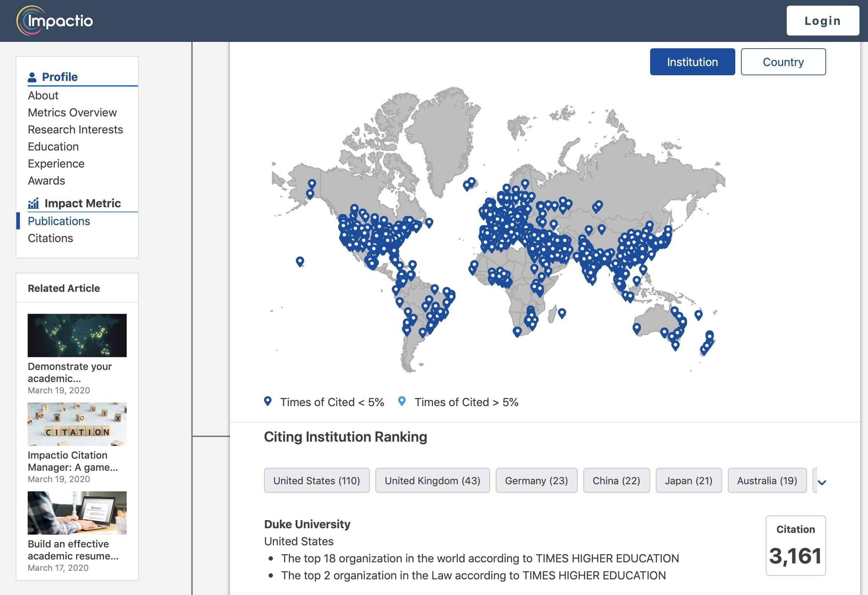Open the Publications sidebar item
This screenshot has height=595, width=868.
(x=59, y=221)
